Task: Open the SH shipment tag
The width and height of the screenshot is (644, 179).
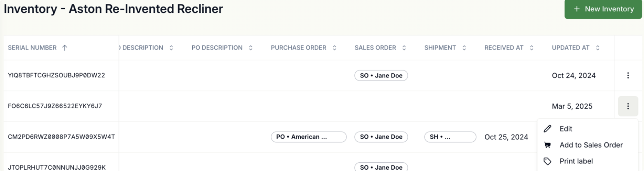Action: point(450,137)
